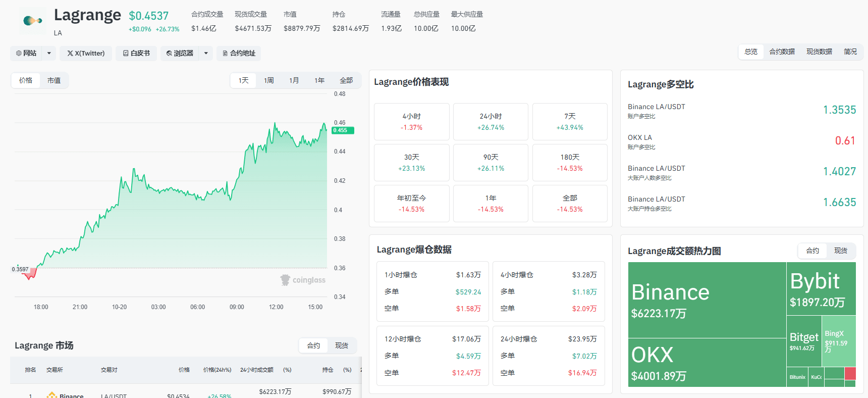This screenshot has height=398, width=868.
Task: Set chart range to 1月
Action: tap(294, 80)
